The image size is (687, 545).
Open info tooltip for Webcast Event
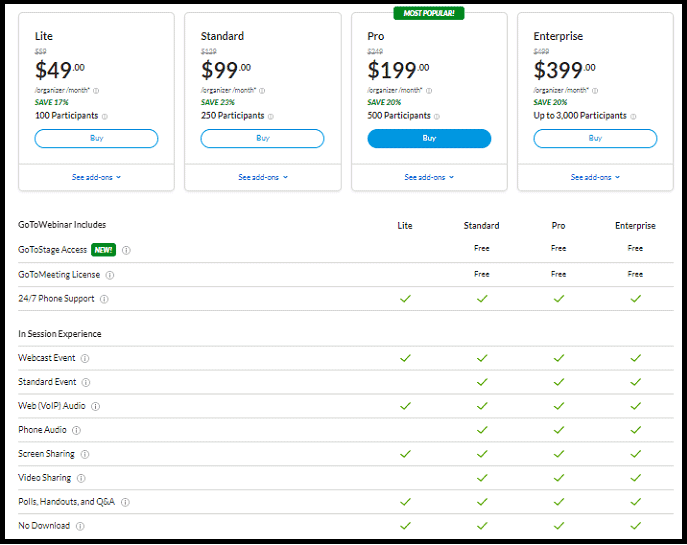85,358
